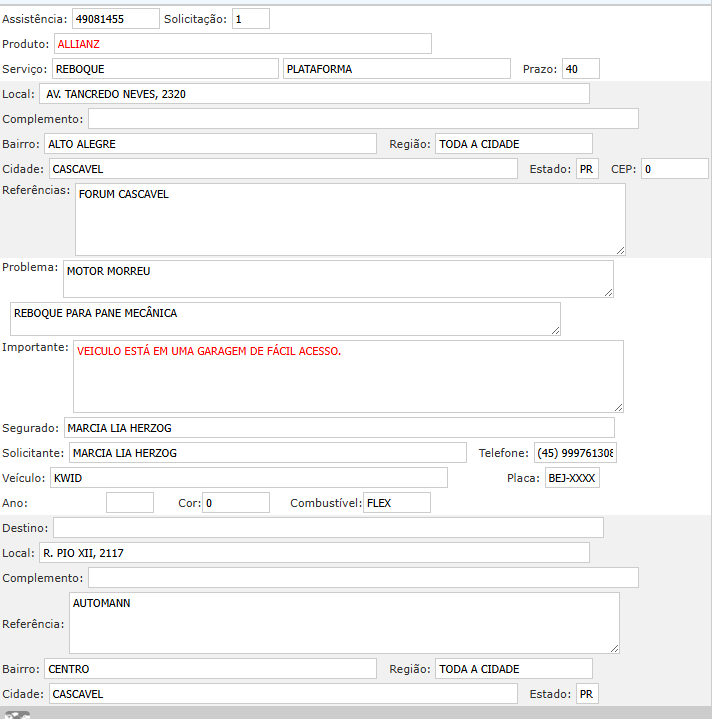
Task: Click the CEP field
Action: point(674,169)
